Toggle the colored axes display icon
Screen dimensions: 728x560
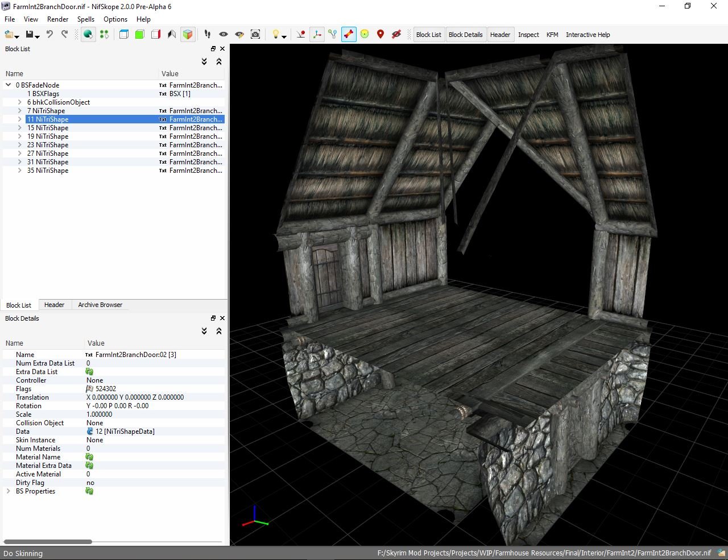click(x=317, y=35)
